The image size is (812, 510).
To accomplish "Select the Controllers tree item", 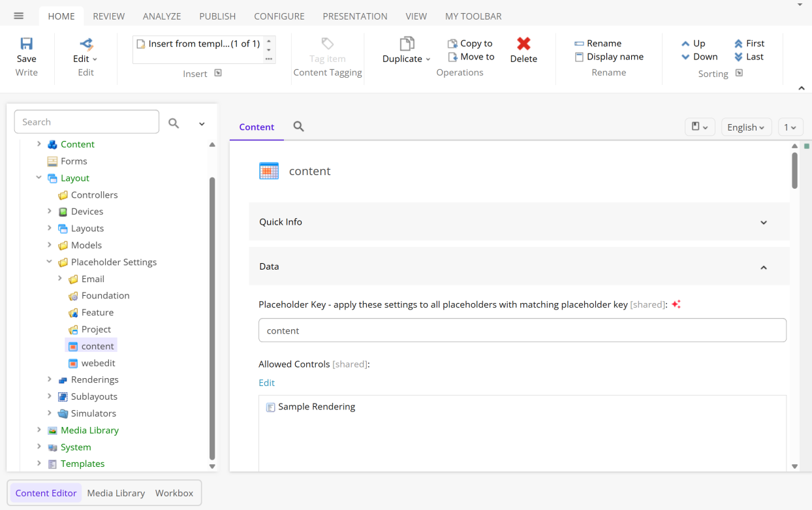I will coord(95,195).
